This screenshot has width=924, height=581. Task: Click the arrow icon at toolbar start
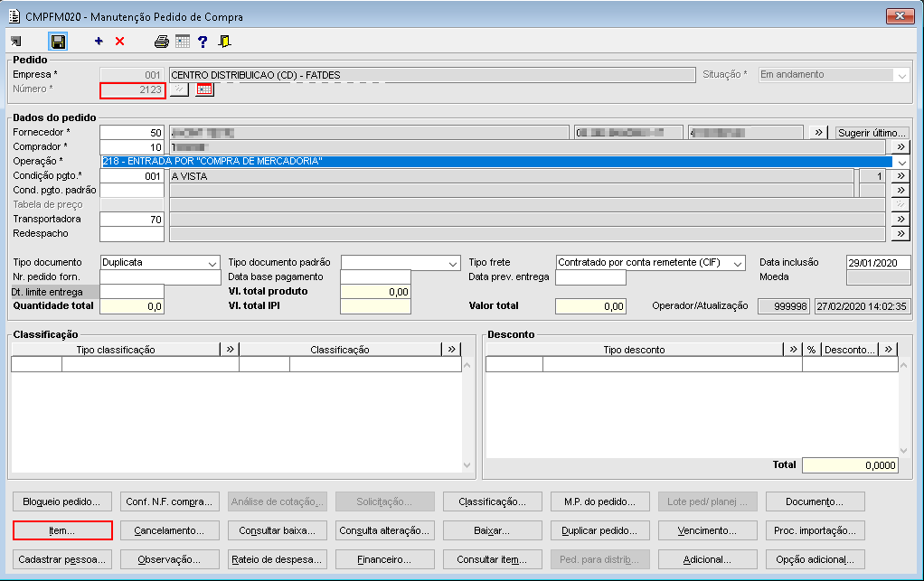click(x=16, y=42)
